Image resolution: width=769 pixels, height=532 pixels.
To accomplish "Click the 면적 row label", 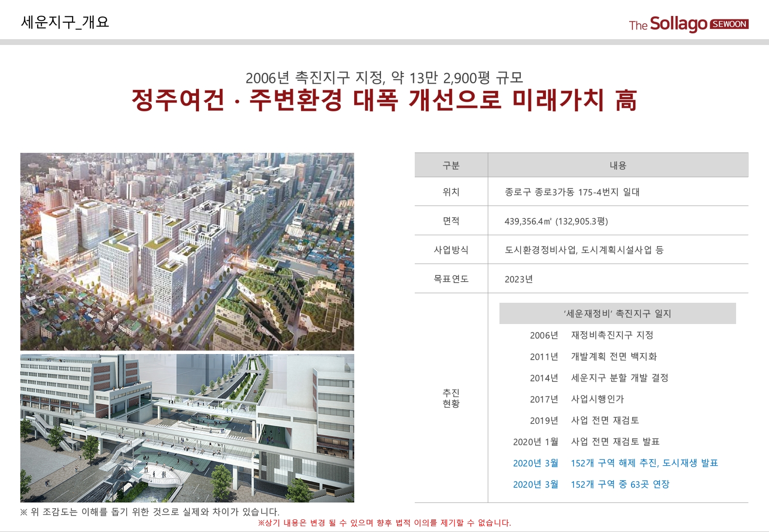I will pos(451,221).
